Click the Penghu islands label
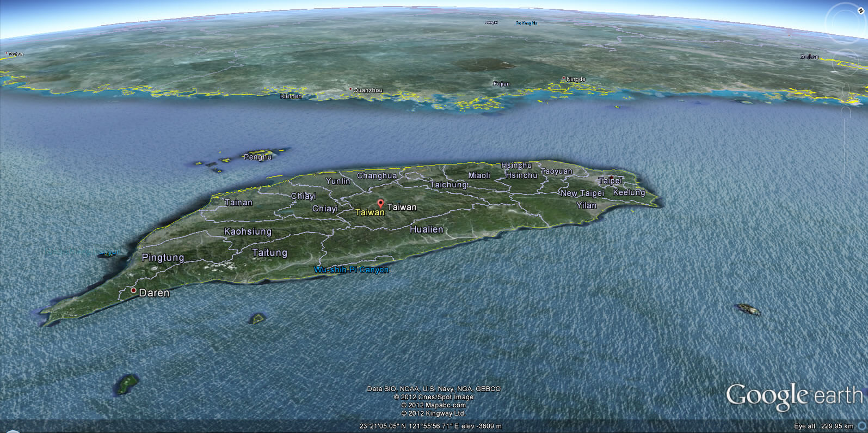The width and height of the screenshot is (868, 433). (257, 157)
